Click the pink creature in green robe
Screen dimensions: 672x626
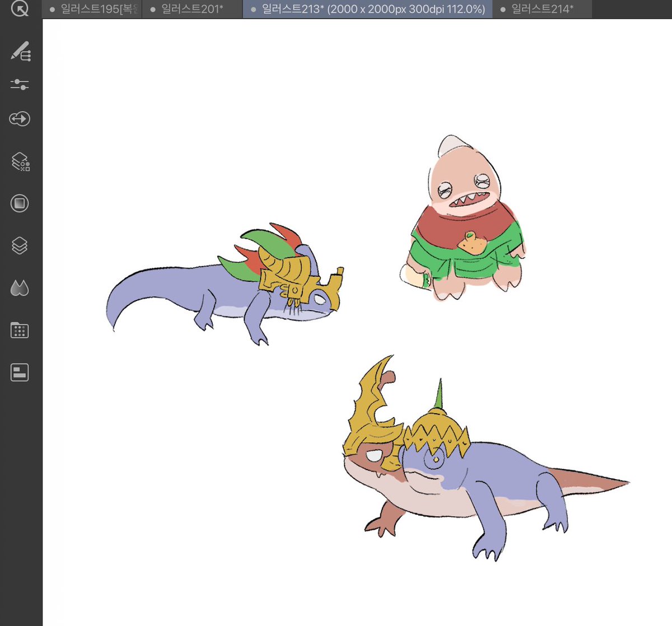[464, 219]
